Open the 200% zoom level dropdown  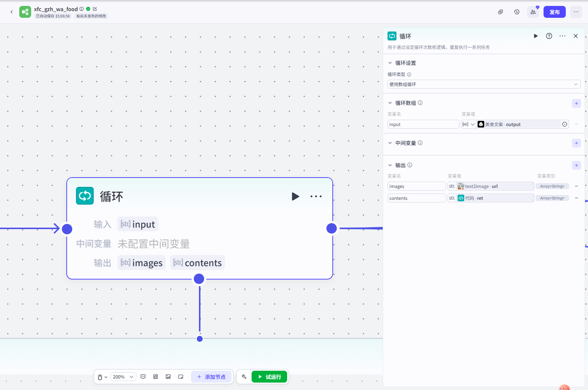[123, 377]
